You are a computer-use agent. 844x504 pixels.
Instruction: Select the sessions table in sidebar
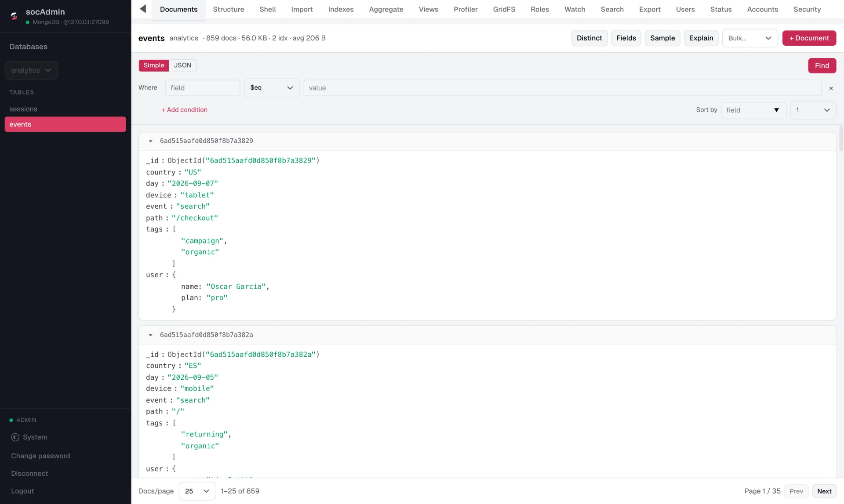point(65,109)
